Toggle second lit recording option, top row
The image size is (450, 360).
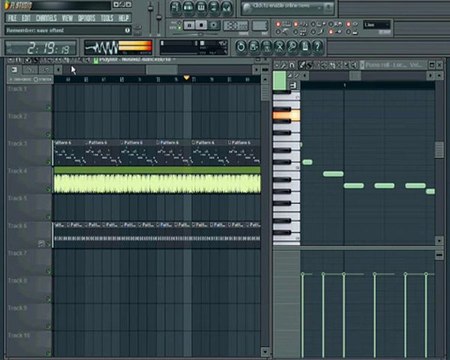(296, 24)
